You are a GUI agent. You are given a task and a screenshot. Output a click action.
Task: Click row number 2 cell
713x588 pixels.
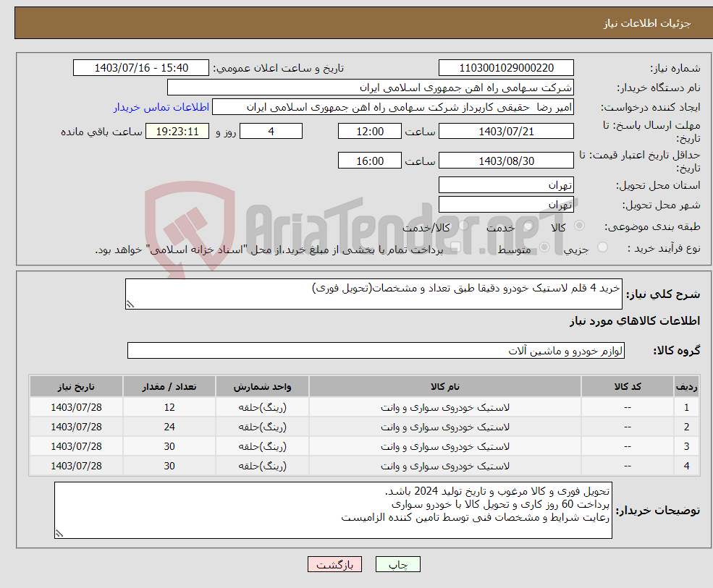[x=686, y=427]
